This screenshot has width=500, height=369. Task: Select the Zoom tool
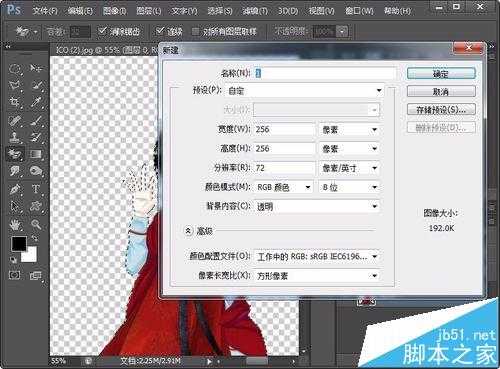[x=36, y=225]
